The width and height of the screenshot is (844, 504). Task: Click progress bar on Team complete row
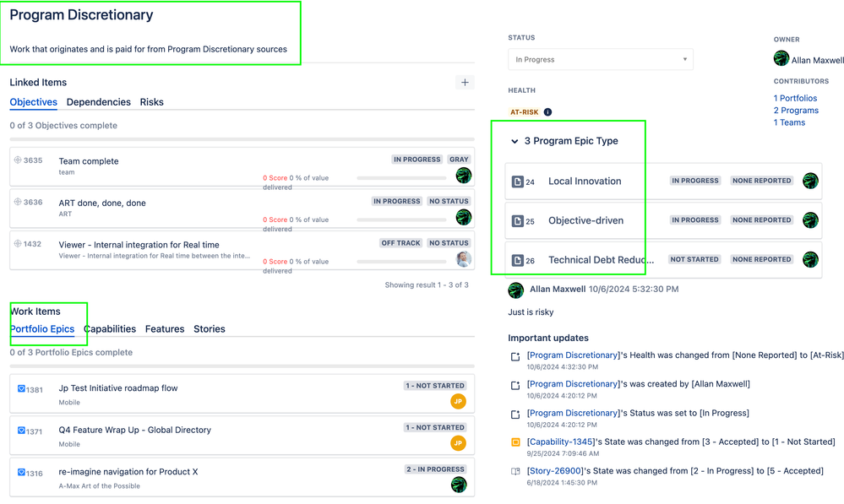pos(401,178)
